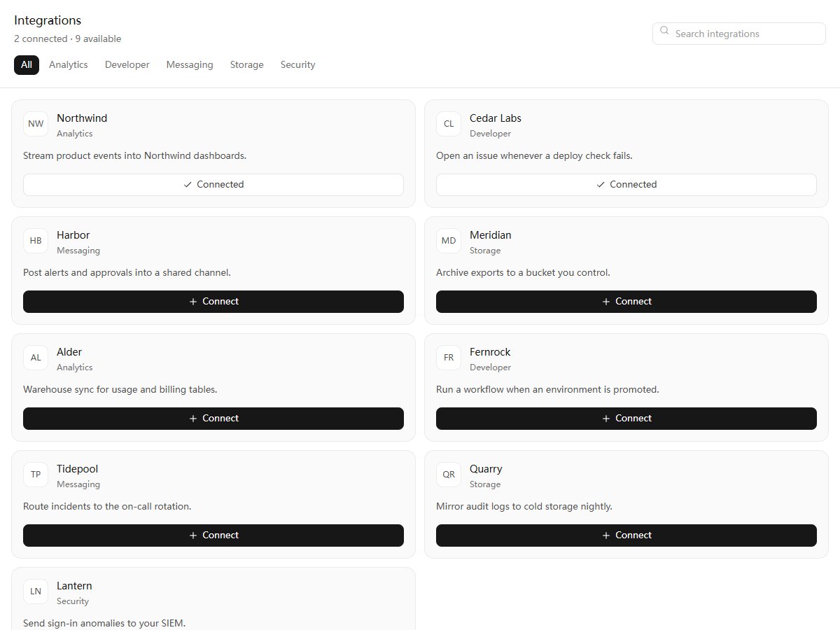Click the Analytics label under Alder
Image resolution: width=840 pixels, height=630 pixels.
(75, 367)
